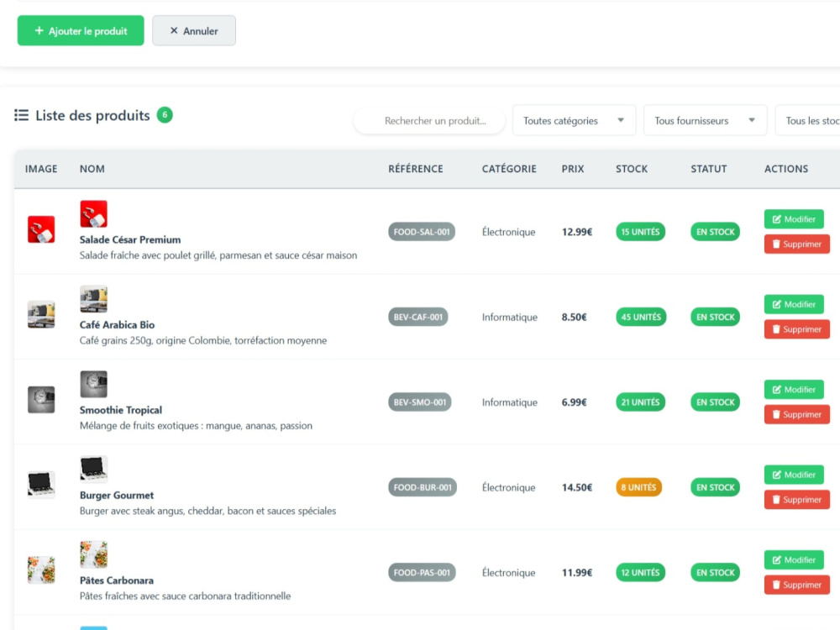The width and height of the screenshot is (840, 630).
Task: Edit Café Arabica Bio with Modifier
Action: point(794,304)
